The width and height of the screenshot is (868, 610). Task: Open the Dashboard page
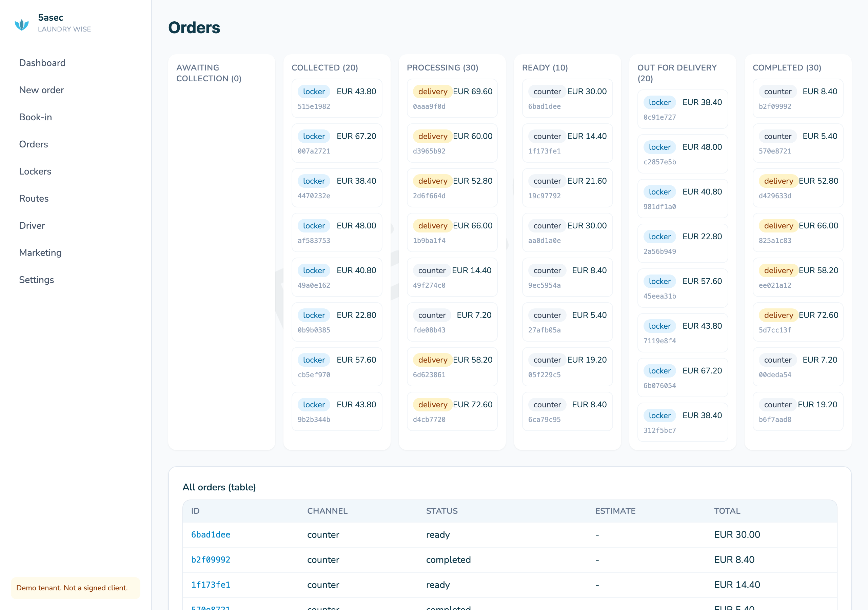pyautogui.click(x=42, y=63)
